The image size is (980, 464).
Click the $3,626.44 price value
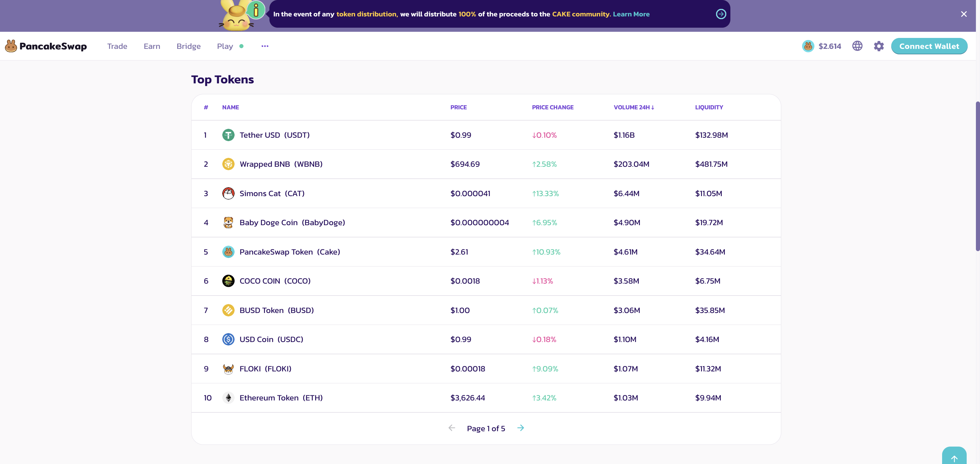click(467, 398)
